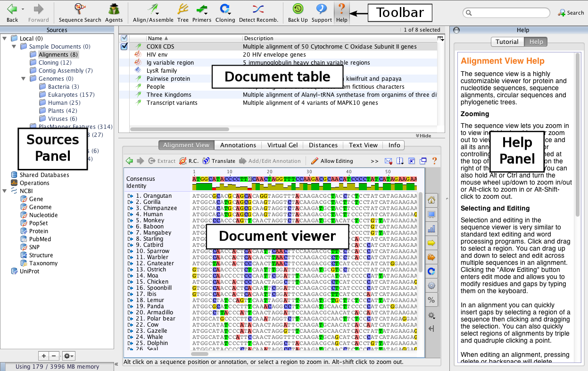Open the column chooser in table header

pos(440,38)
